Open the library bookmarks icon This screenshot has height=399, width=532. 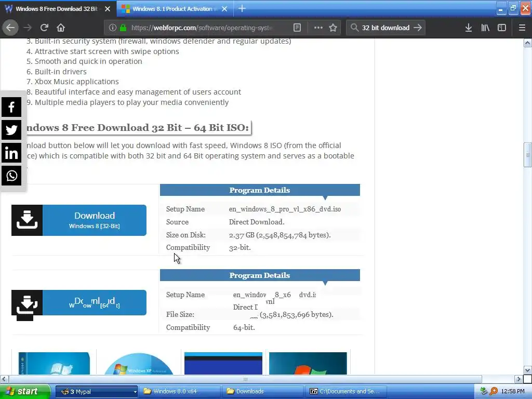pyautogui.click(x=485, y=28)
